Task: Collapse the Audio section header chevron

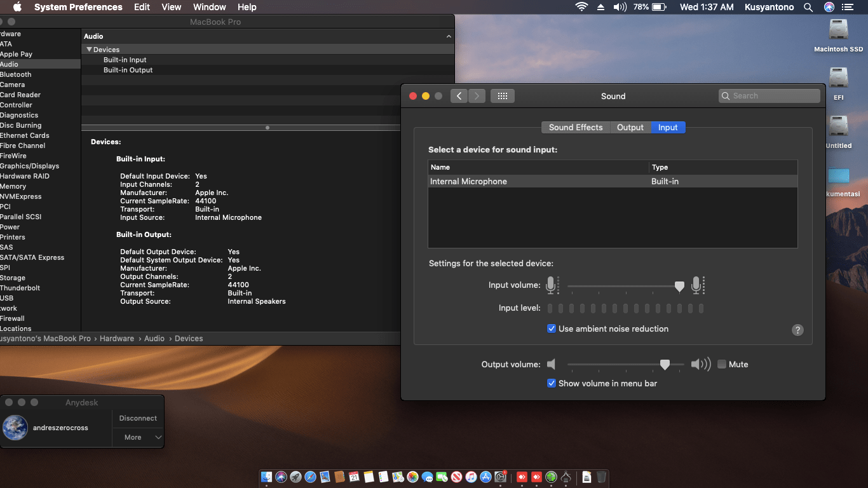Action: pyautogui.click(x=449, y=36)
